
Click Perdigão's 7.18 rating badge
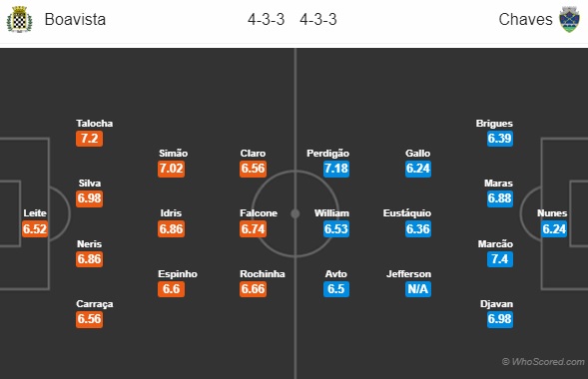pyautogui.click(x=336, y=169)
